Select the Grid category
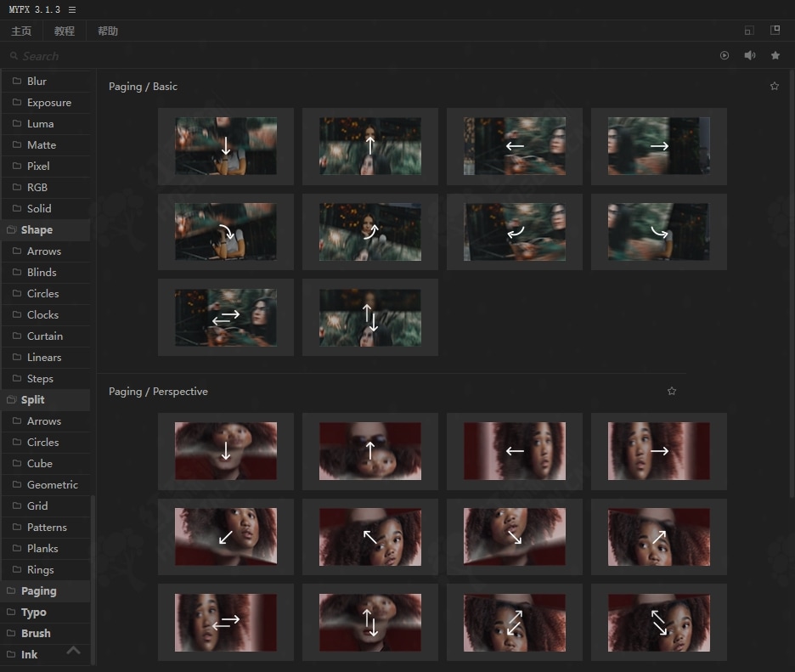Screen dimensions: 795x672 (x=46, y=506)
